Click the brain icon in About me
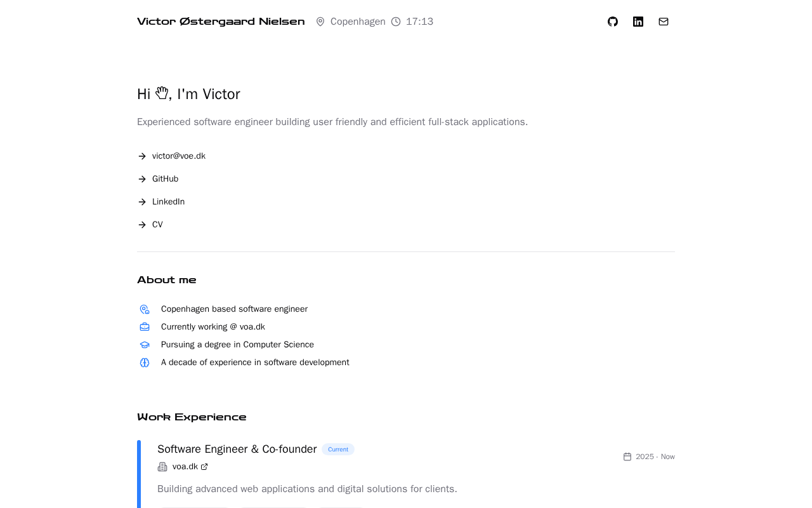Viewport: 812px width, 508px height. [x=145, y=363]
